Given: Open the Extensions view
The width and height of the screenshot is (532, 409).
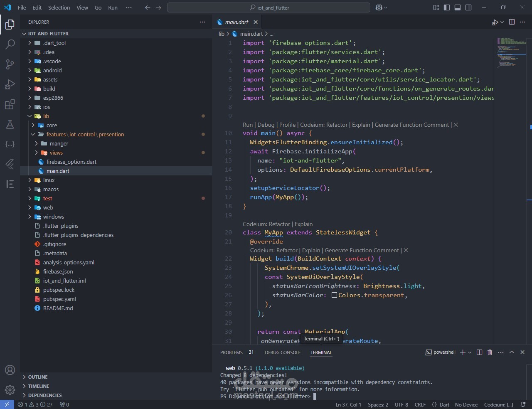Looking at the screenshot, I should 10,104.
